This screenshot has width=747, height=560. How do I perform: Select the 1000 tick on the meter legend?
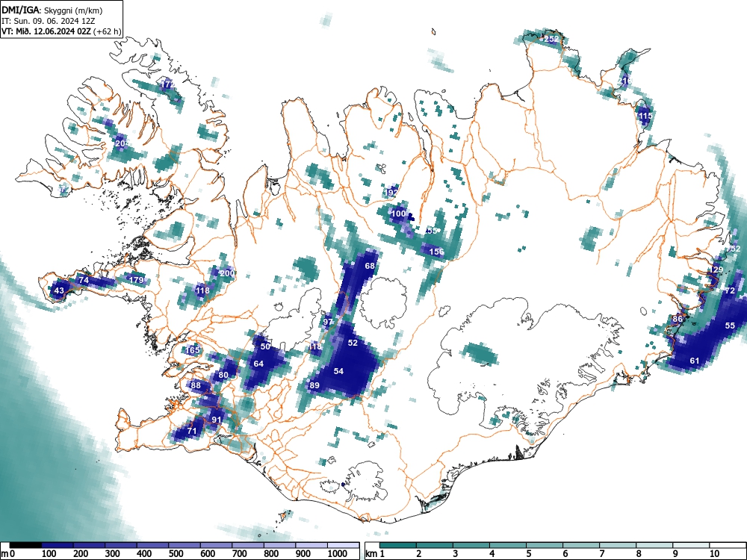[x=338, y=554]
